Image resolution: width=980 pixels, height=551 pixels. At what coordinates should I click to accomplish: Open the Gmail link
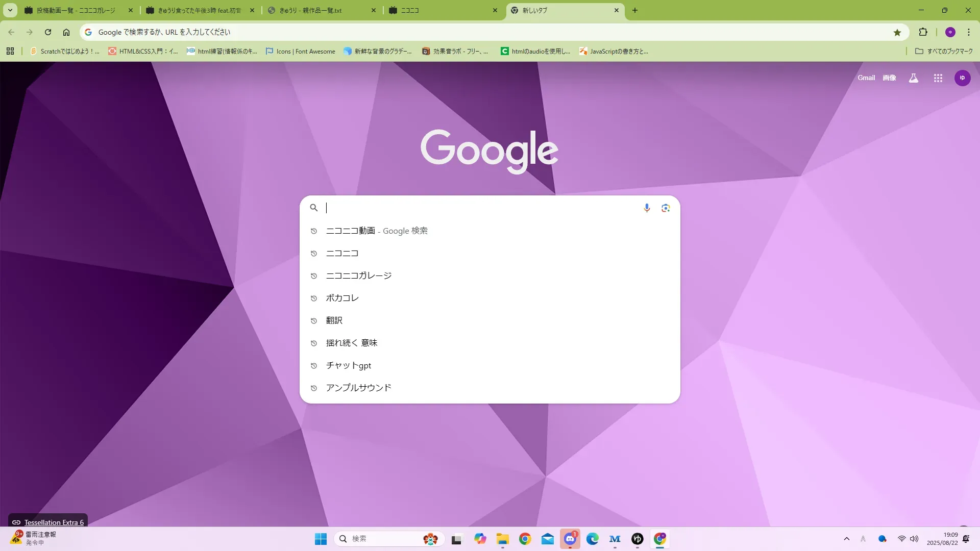[x=866, y=78]
